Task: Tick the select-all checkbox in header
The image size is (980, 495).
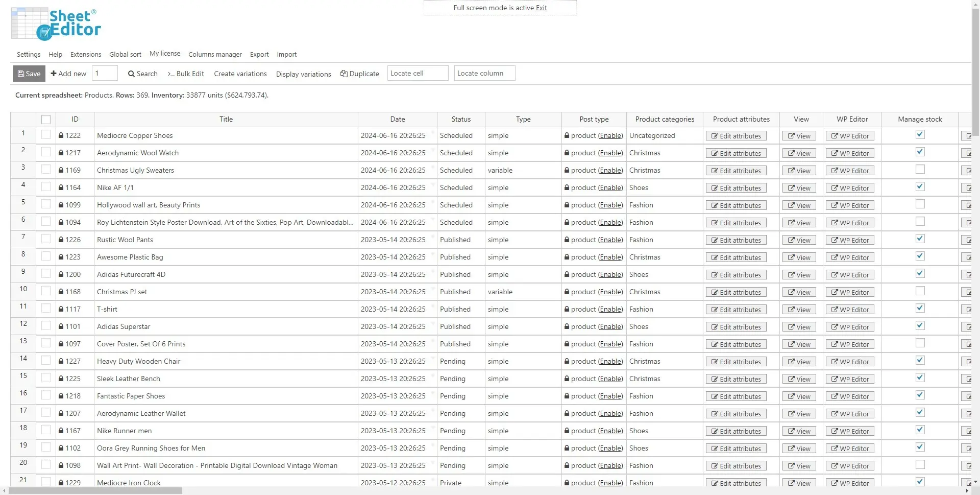Action: [x=46, y=120]
